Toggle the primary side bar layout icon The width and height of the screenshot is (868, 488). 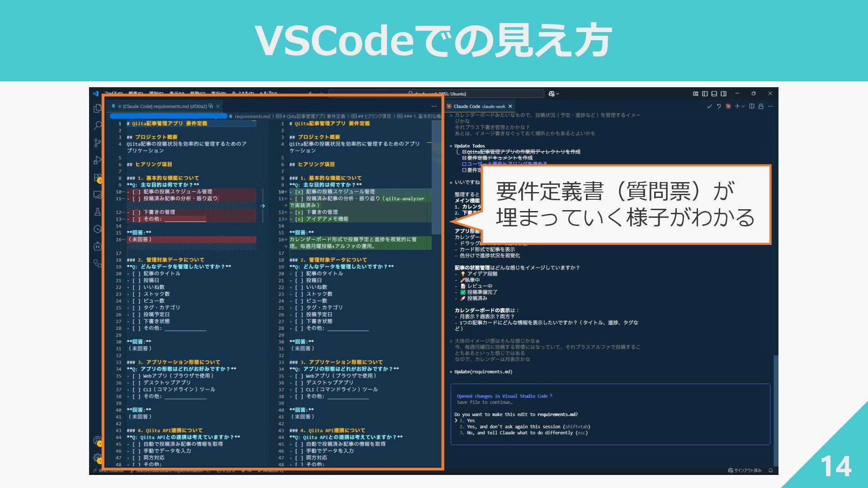(705, 94)
